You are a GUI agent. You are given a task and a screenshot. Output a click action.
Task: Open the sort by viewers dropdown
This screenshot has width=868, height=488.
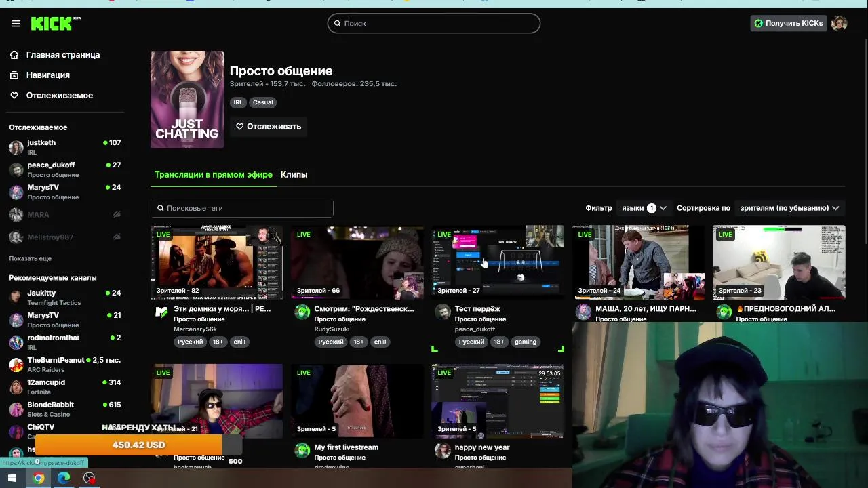789,208
